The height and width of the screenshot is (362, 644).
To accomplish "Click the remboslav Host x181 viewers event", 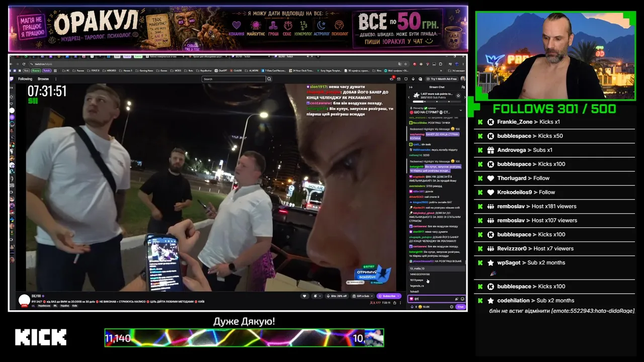I will click(x=555, y=206).
